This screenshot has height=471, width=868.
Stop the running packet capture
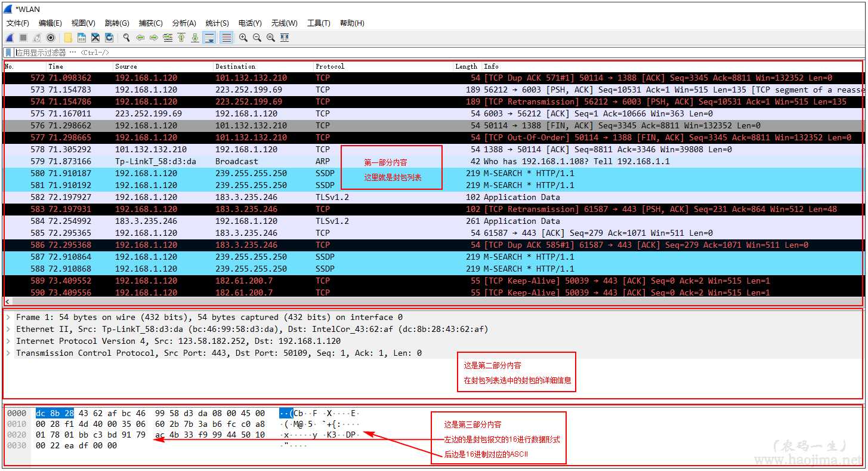[x=23, y=38]
